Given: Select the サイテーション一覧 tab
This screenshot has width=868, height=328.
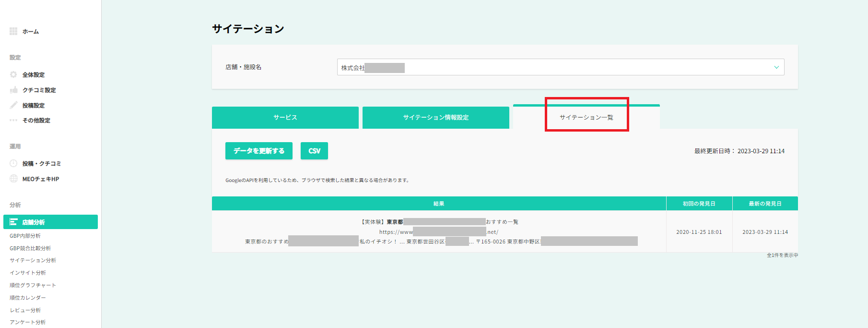Looking at the screenshot, I should [586, 118].
